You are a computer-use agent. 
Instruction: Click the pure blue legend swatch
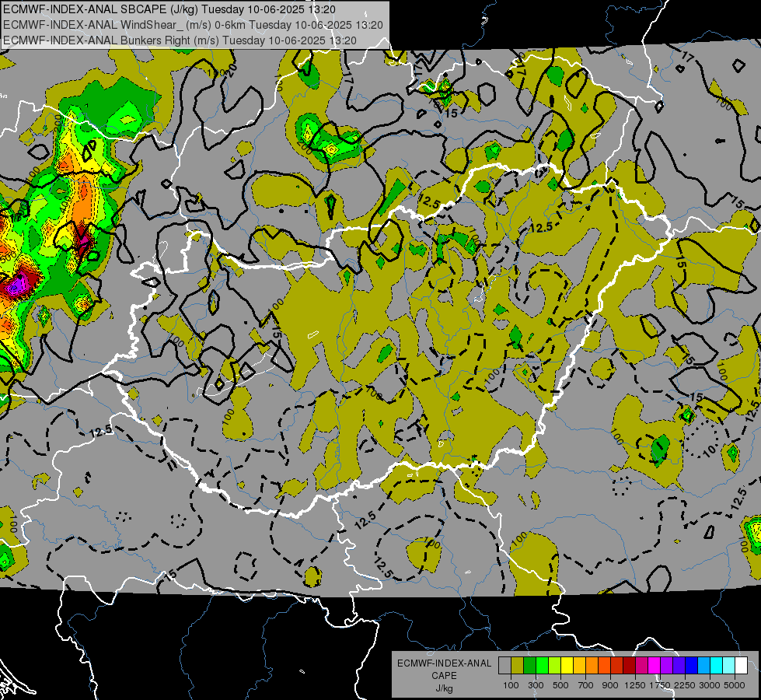pyautogui.click(x=692, y=665)
